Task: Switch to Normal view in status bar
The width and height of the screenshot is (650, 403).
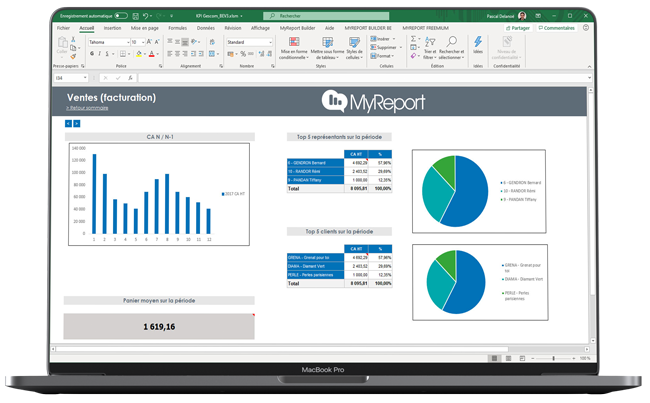Action: (x=494, y=358)
